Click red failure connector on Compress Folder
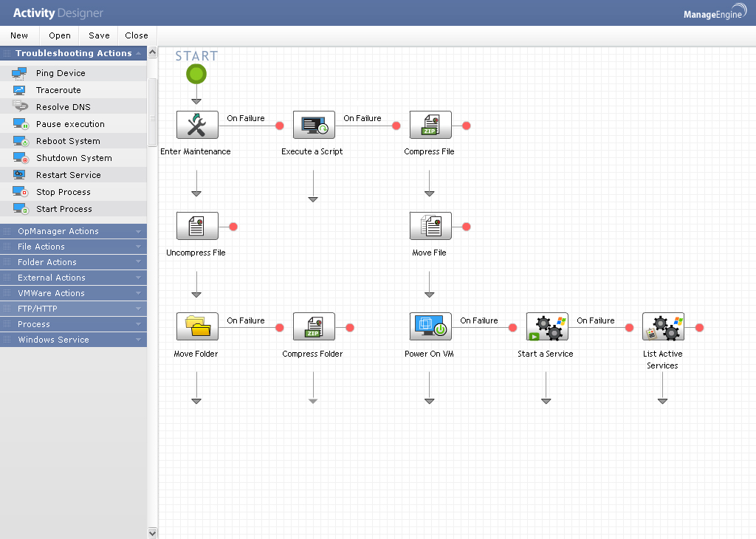The height and width of the screenshot is (539, 756). click(x=350, y=328)
